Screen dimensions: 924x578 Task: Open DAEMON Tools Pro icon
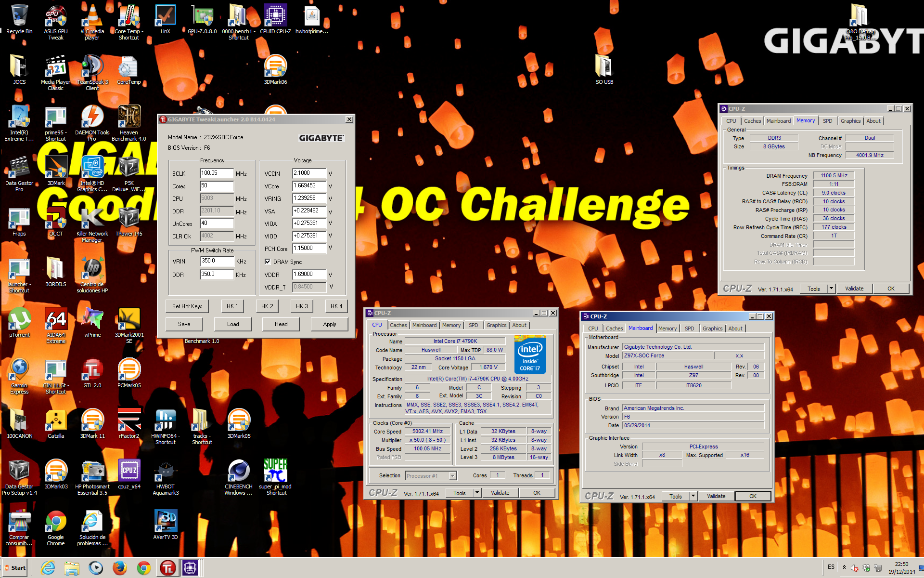point(92,123)
